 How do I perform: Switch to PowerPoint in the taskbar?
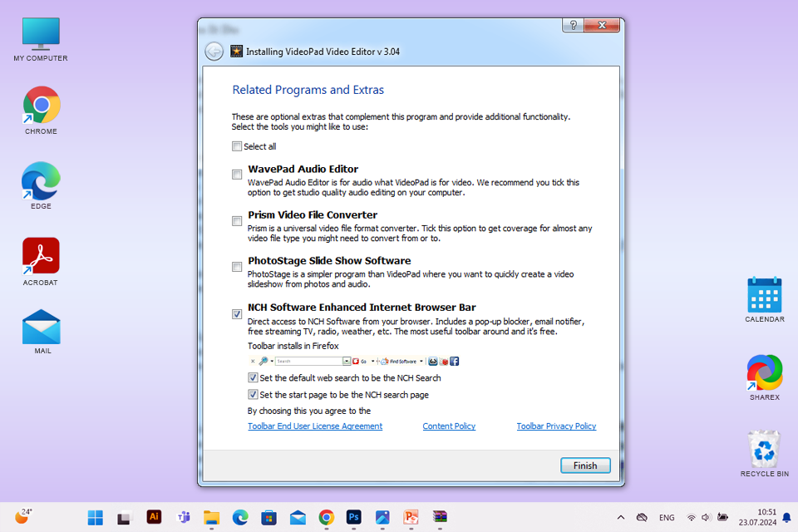[411, 517]
